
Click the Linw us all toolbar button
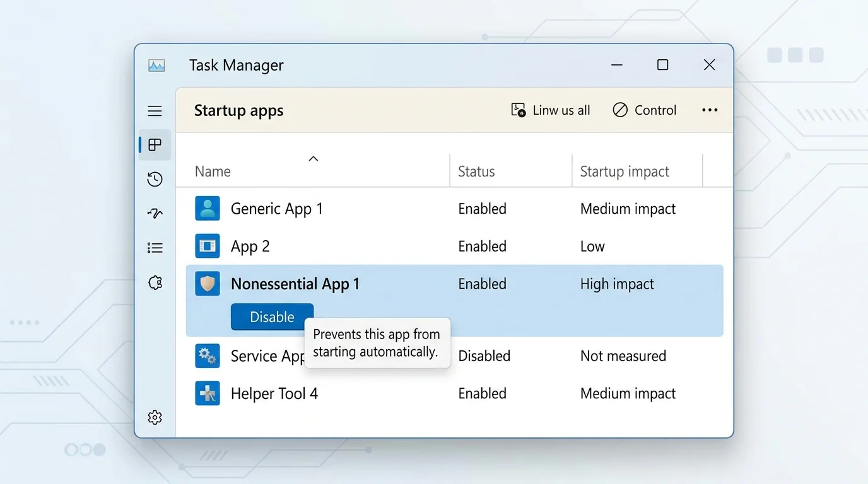(550, 110)
